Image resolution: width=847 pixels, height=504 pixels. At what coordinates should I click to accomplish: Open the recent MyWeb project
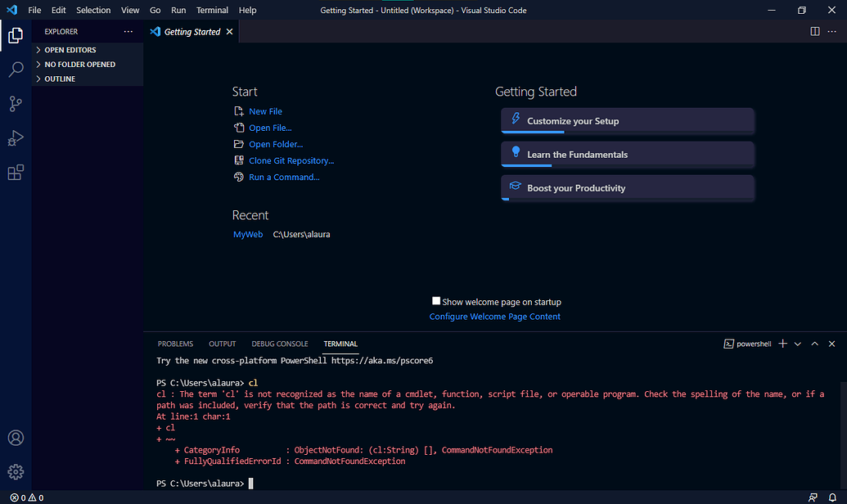pyautogui.click(x=247, y=233)
